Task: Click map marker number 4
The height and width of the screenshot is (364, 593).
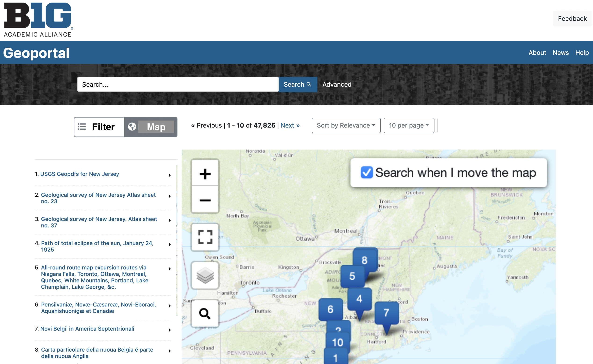Action: click(359, 299)
